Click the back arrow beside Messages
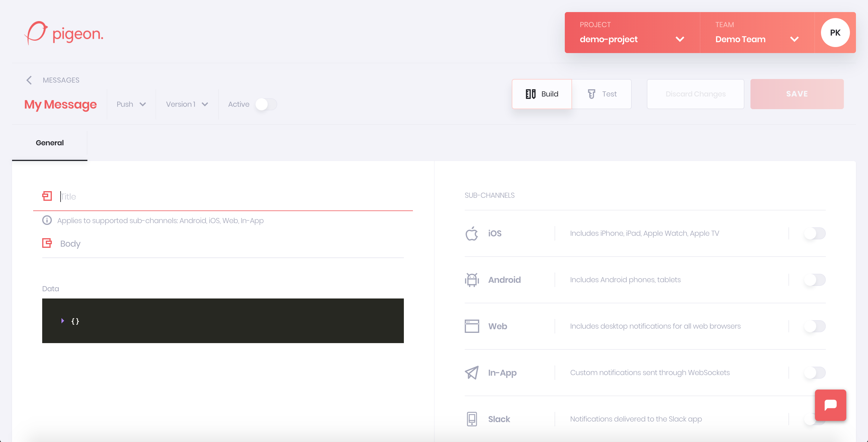This screenshot has width=868, height=442. click(x=29, y=80)
